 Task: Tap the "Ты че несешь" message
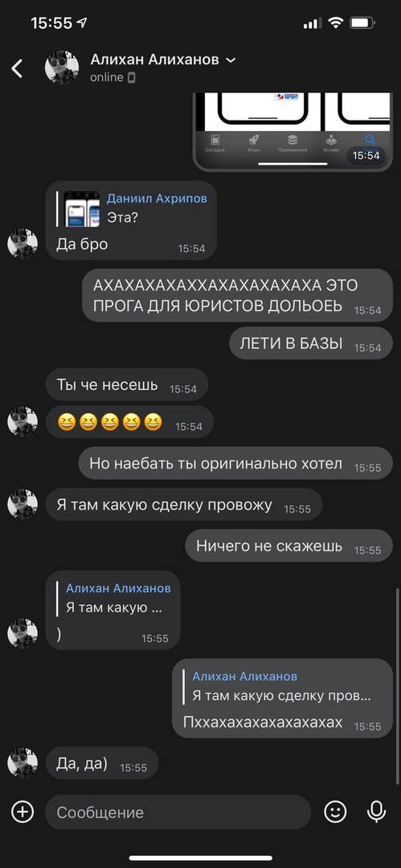click(127, 385)
